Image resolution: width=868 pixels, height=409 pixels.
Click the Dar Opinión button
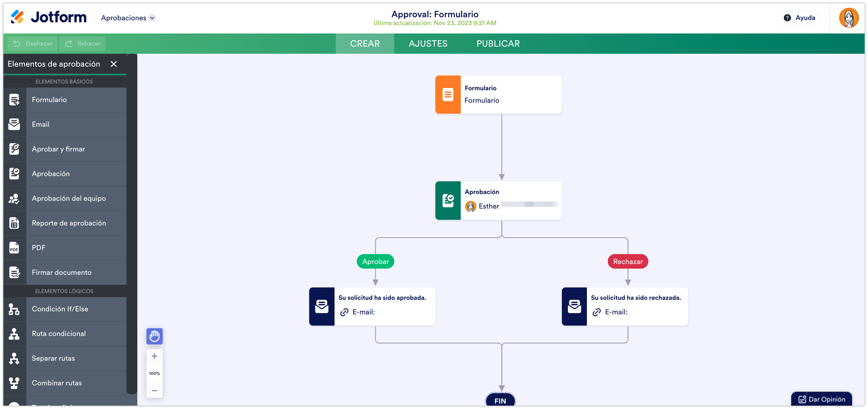coord(822,399)
